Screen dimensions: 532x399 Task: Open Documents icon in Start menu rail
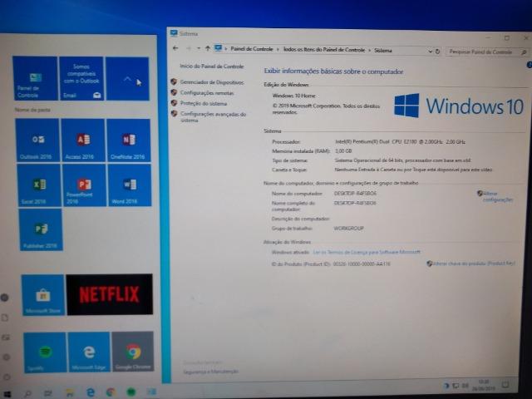pyautogui.click(x=5, y=318)
